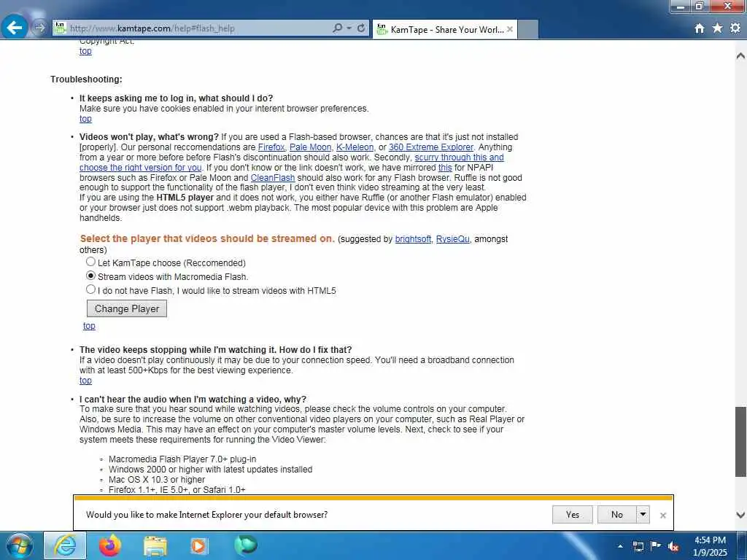The image size is (747, 560).
Task: Open the CleanFlash link
Action: pyautogui.click(x=273, y=178)
